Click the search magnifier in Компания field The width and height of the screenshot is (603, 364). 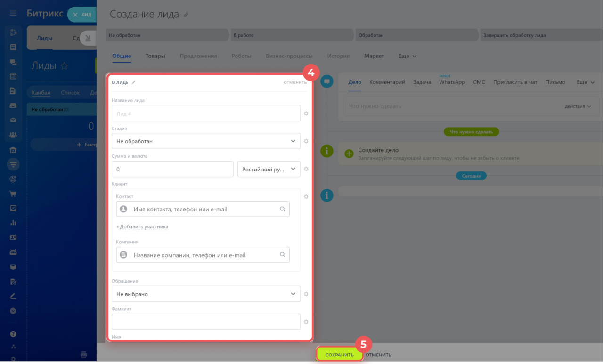283,255
